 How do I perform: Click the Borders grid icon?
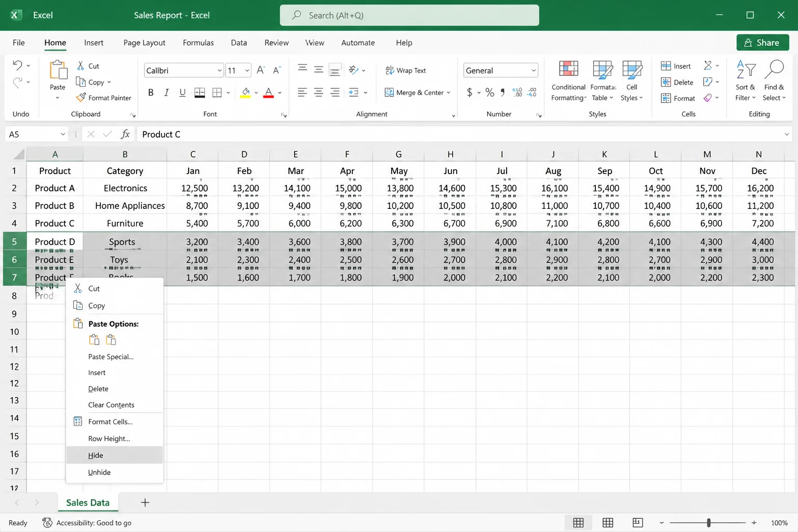217,92
